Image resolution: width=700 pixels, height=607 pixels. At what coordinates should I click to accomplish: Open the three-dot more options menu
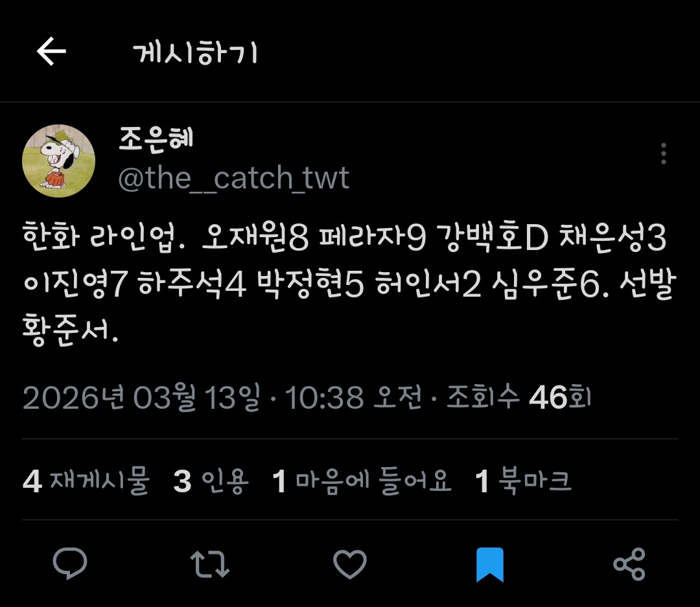click(664, 154)
